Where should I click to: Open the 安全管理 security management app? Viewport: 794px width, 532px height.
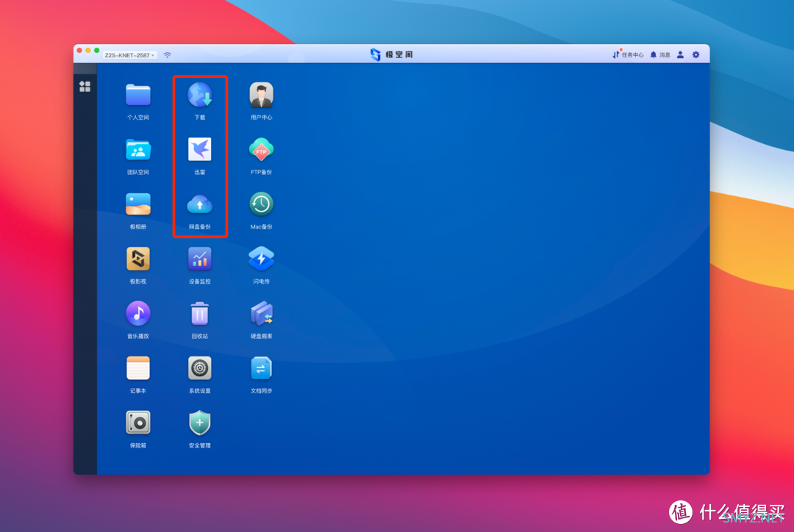coord(200,423)
